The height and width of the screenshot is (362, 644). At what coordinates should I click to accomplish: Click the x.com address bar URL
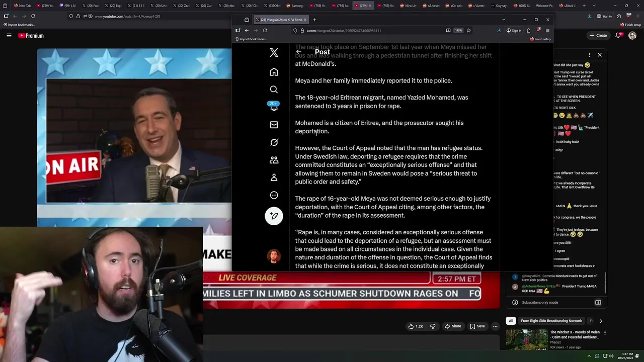point(344,31)
